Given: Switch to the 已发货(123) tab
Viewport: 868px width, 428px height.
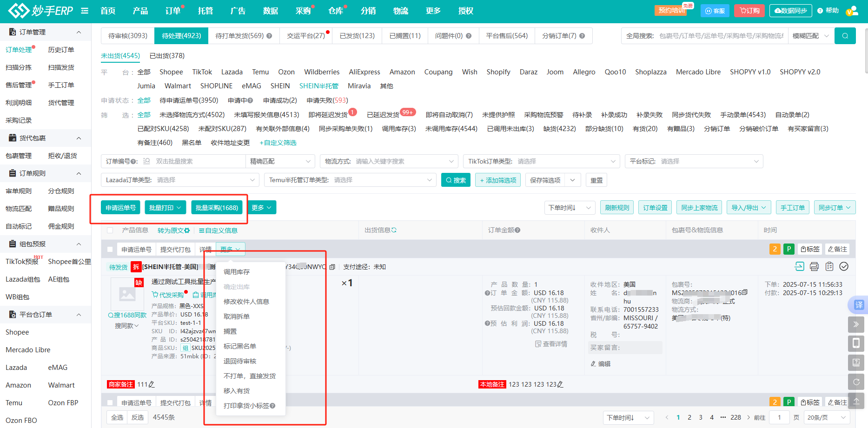Looking at the screenshot, I should tap(357, 36).
